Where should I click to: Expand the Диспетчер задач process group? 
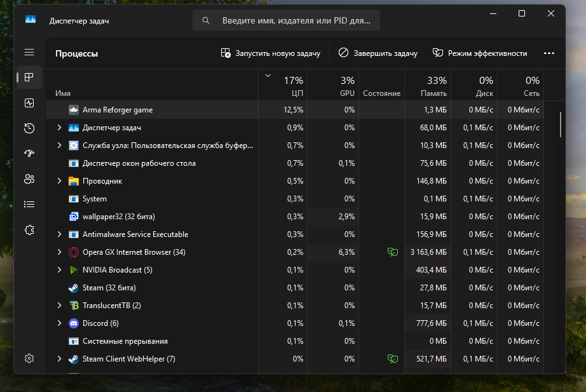click(x=59, y=128)
